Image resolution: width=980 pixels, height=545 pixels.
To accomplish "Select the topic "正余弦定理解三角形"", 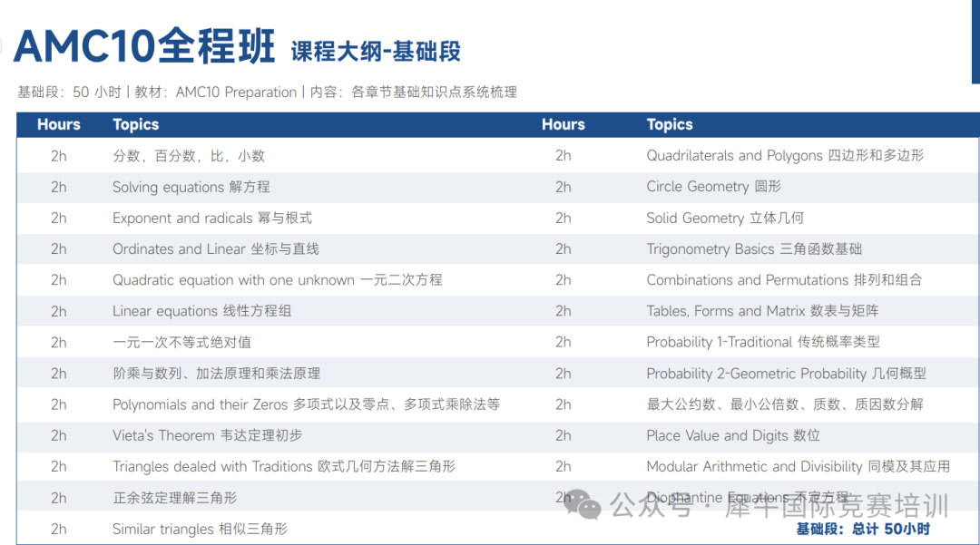I will pyautogui.click(x=175, y=498).
